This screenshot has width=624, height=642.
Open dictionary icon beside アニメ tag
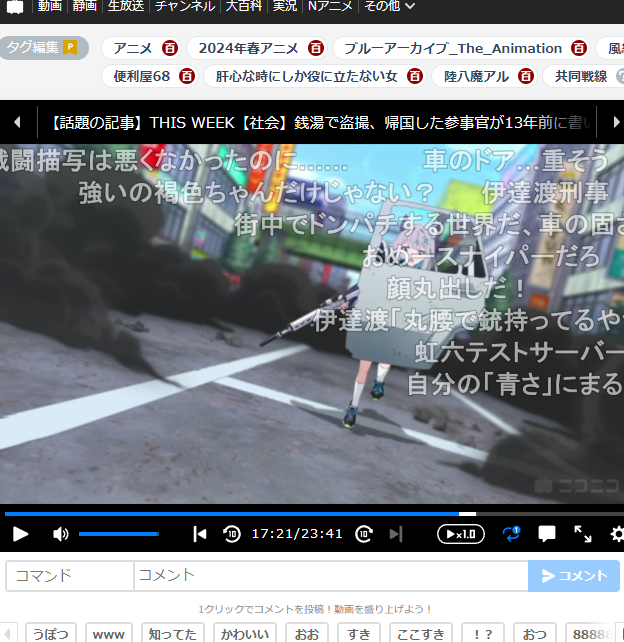click(x=170, y=48)
